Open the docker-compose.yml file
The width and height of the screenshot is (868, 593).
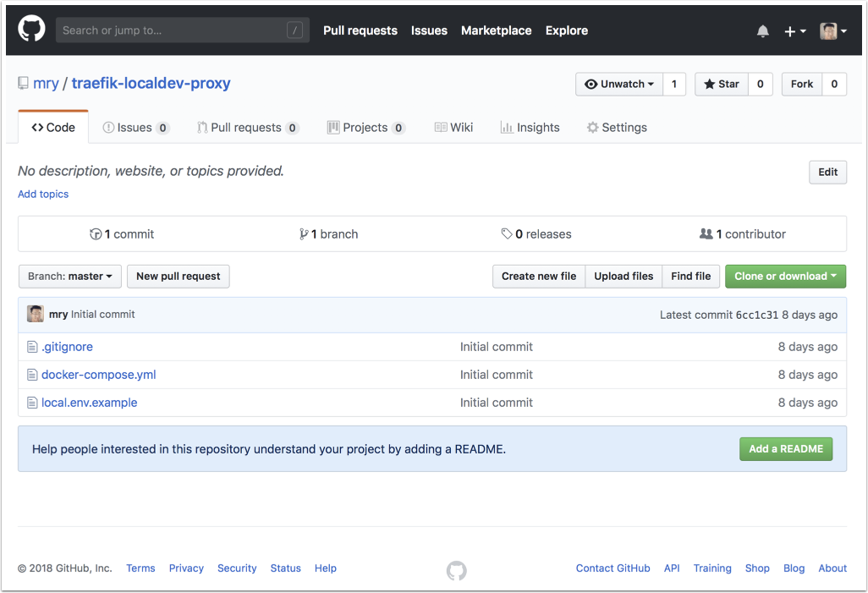(x=98, y=375)
